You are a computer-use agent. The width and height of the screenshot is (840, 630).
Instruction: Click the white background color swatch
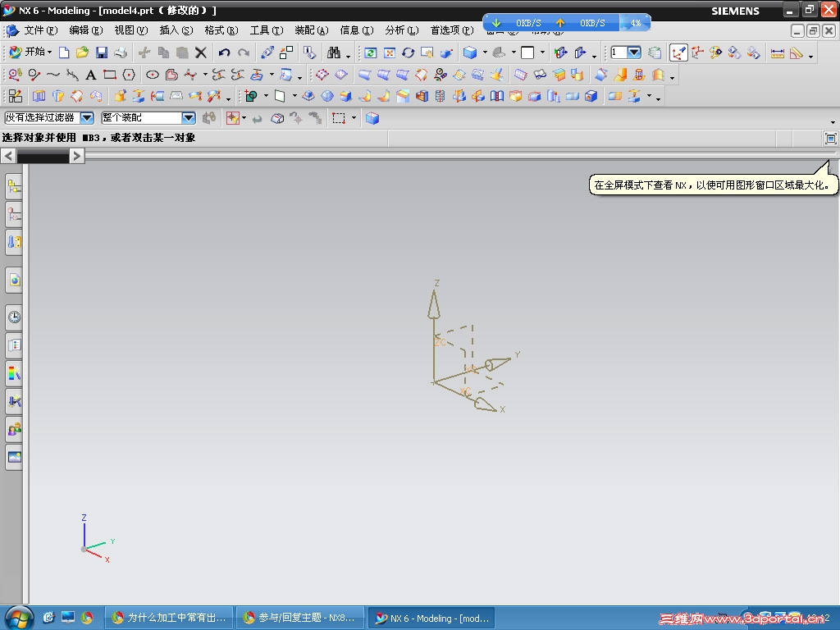527,52
